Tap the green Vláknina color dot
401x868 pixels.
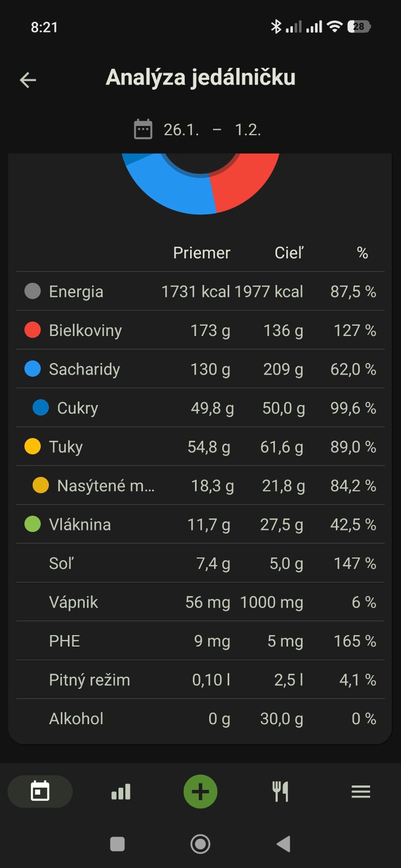click(x=33, y=524)
